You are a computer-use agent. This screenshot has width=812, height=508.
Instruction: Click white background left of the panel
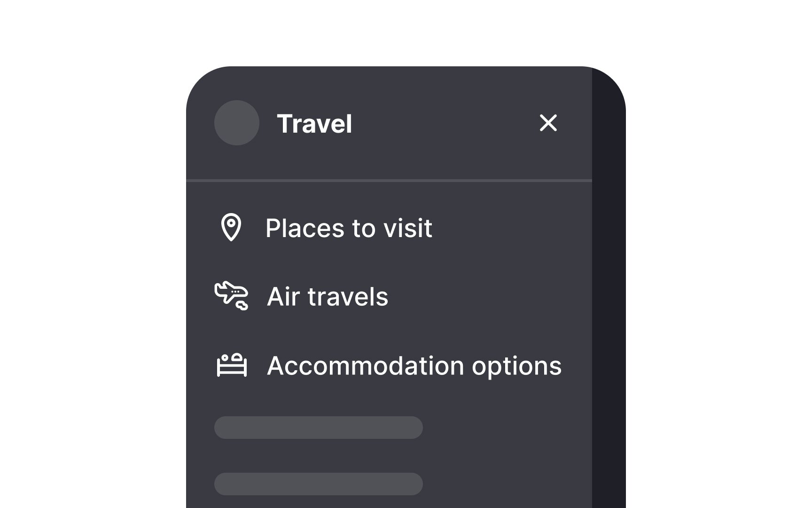94,282
